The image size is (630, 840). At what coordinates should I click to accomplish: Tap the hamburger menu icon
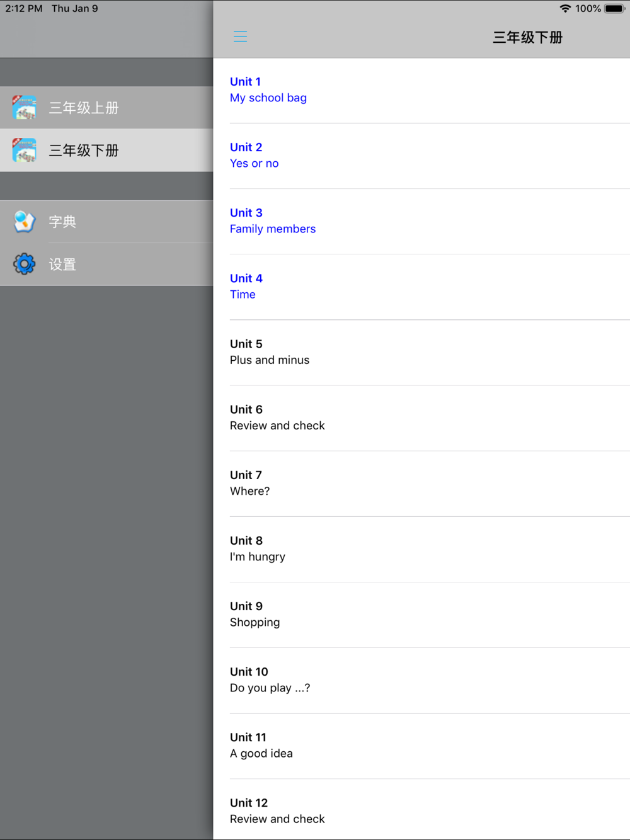click(x=240, y=37)
